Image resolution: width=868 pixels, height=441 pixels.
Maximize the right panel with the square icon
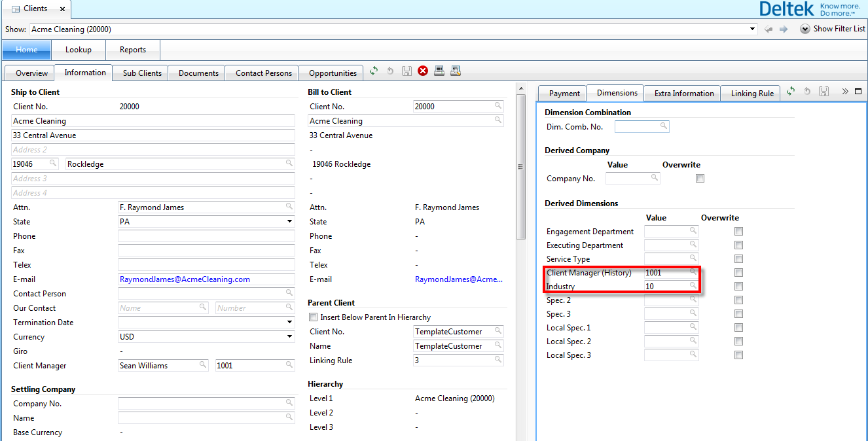tap(858, 92)
